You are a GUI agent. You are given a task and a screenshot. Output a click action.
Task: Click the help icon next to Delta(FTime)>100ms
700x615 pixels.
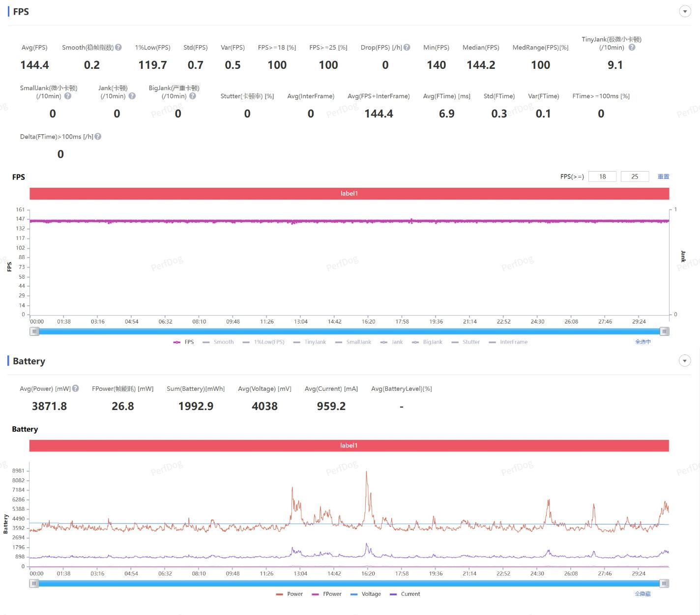(x=98, y=137)
